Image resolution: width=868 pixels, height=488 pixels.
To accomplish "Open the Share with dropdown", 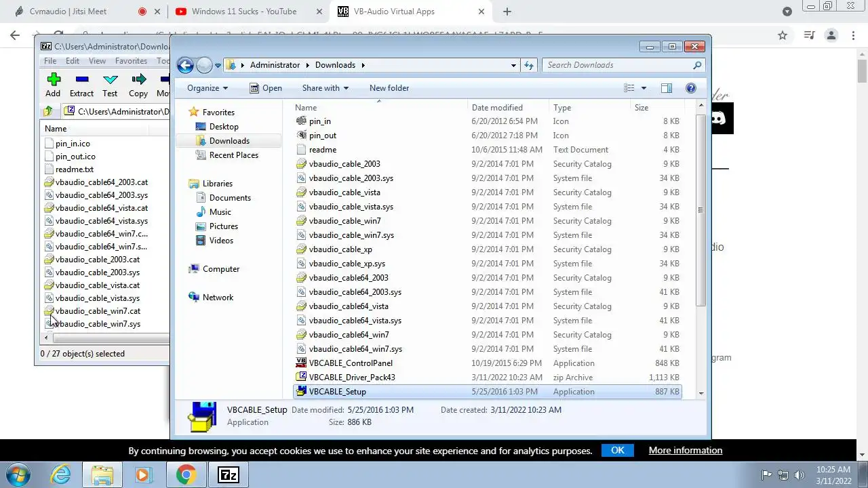I will pos(325,88).
